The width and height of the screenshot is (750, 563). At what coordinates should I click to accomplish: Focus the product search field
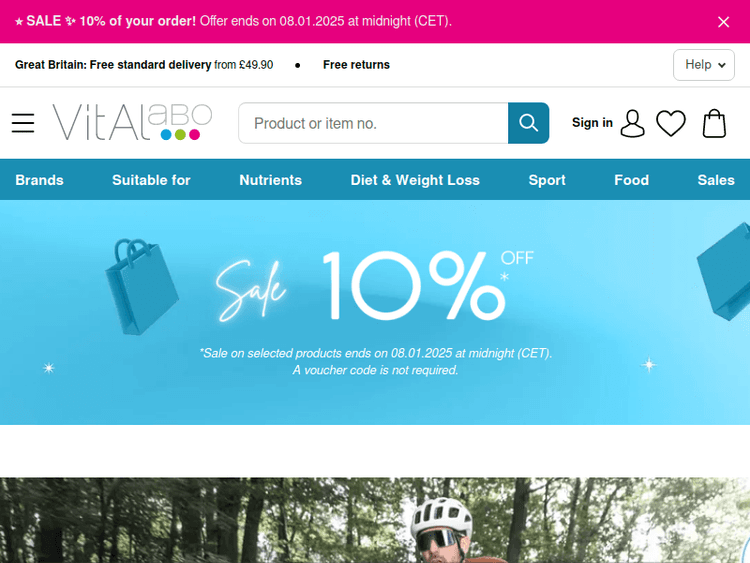373,123
